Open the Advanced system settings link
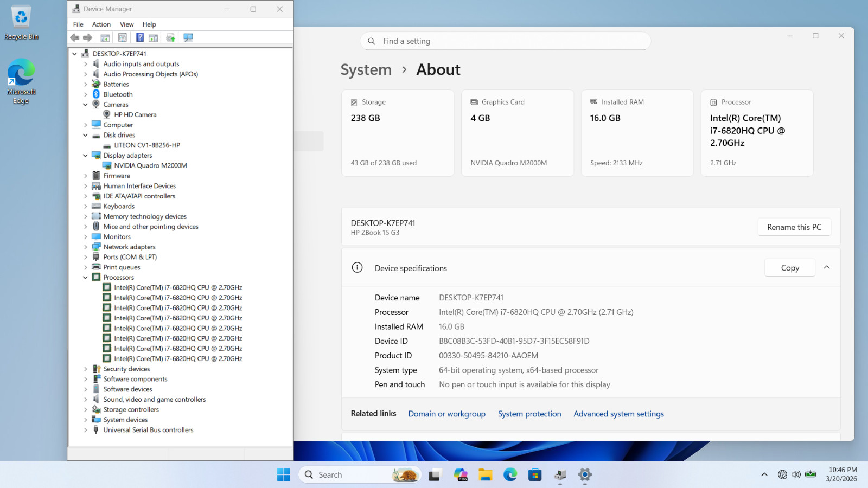Viewport: 868px width, 488px height. click(x=618, y=414)
